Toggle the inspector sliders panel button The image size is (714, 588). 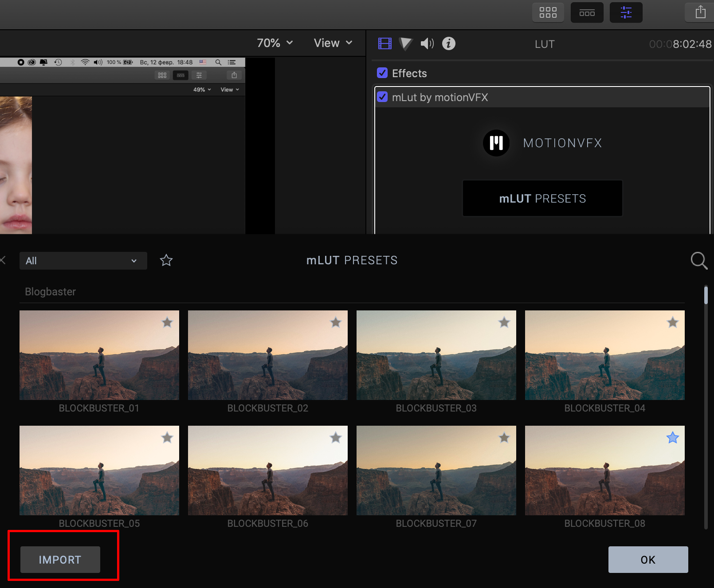626,12
